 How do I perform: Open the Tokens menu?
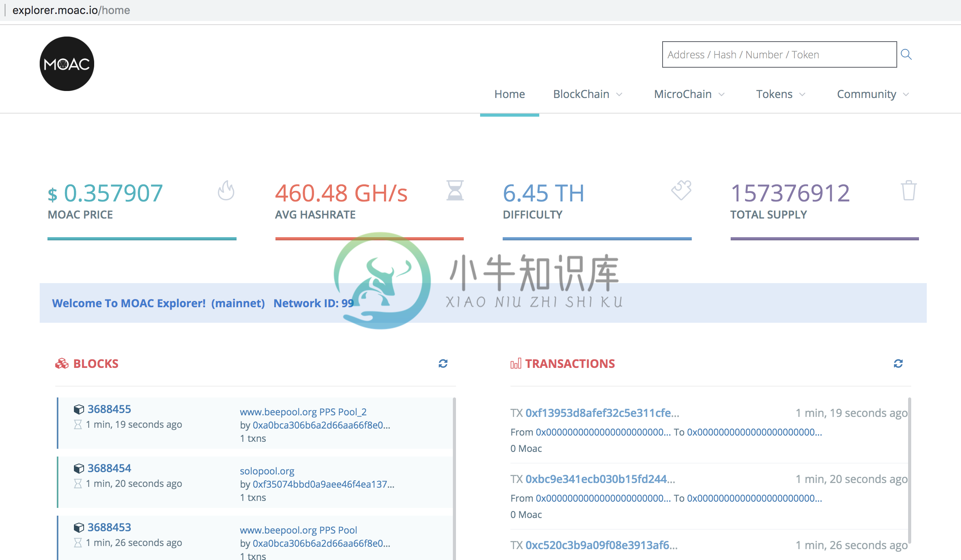(774, 94)
